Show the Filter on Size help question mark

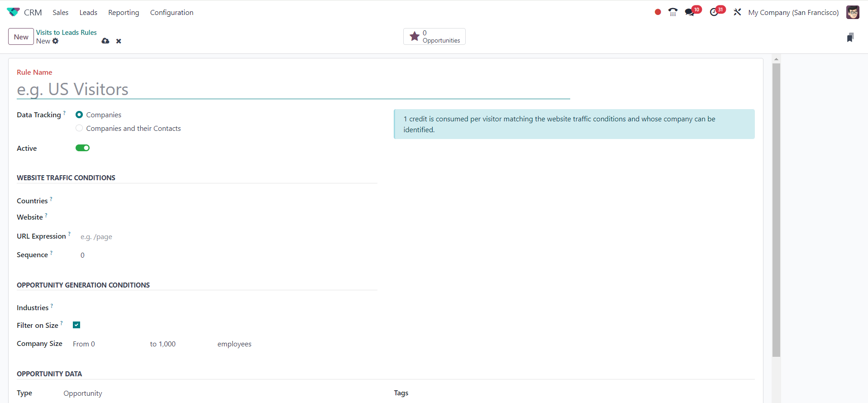tap(62, 323)
